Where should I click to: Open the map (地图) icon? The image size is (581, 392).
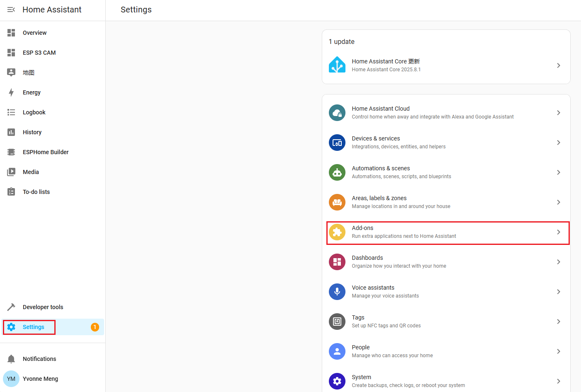pyautogui.click(x=11, y=73)
